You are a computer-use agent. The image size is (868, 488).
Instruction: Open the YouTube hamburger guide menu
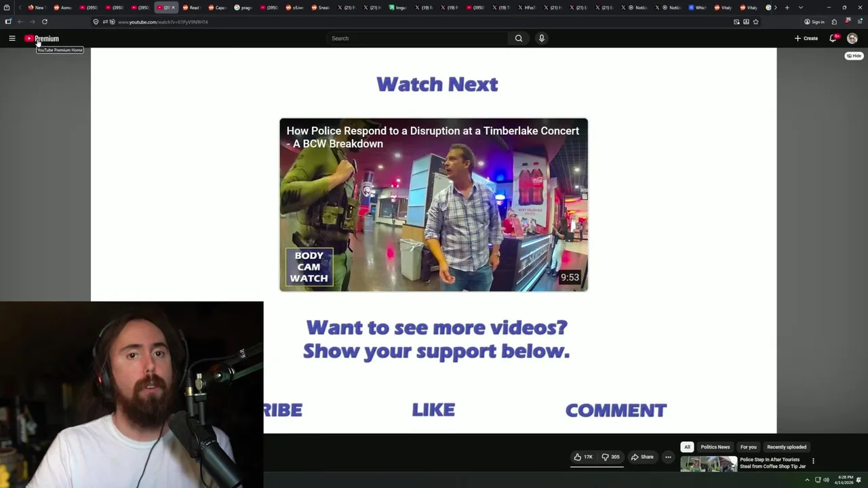[12, 39]
